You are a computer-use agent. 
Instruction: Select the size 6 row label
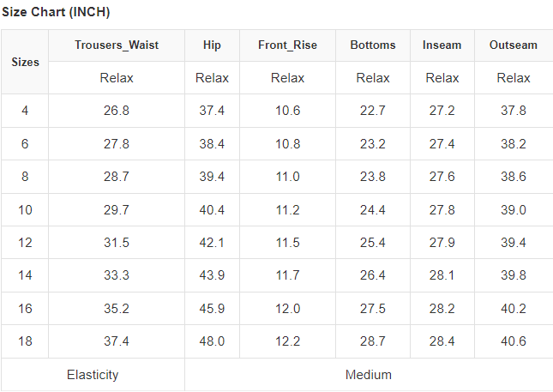25,144
